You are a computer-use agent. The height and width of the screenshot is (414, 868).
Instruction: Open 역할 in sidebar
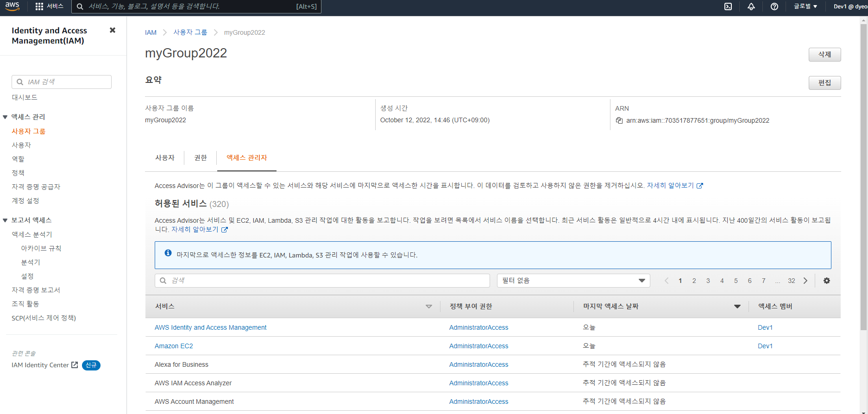(18, 159)
